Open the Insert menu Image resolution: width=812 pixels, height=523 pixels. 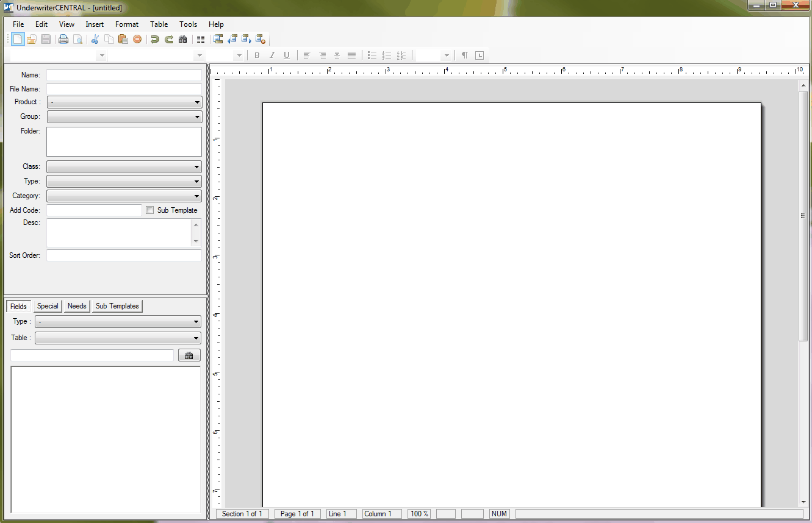tap(95, 24)
